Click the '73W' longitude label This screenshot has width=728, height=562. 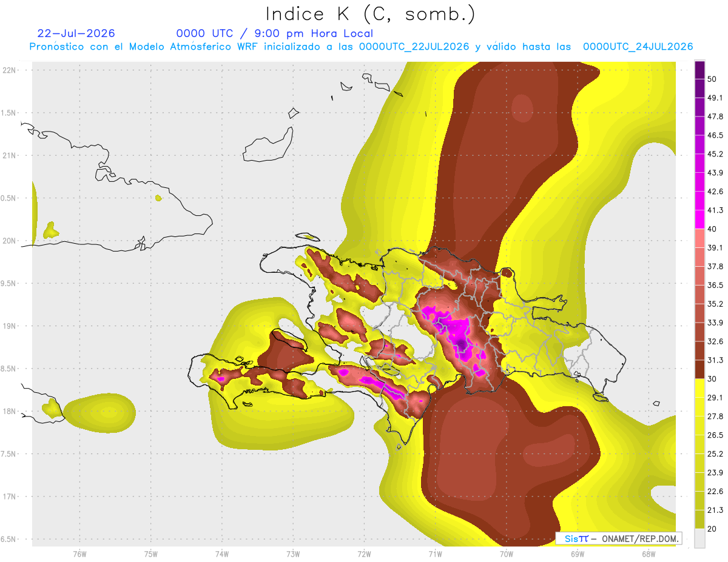pyautogui.click(x=293, y=554)
